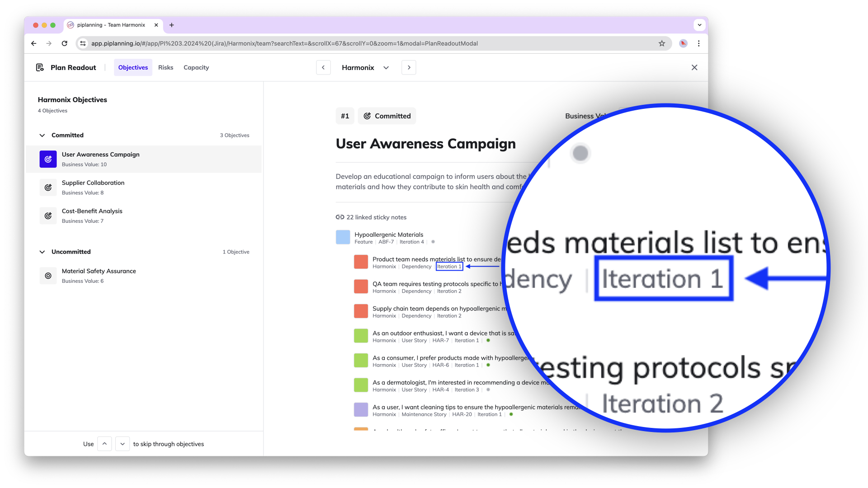The image size is (868, 488).
Task: Click the Material Safety Assurance uncommitted icon
Action: click(48, 276)
